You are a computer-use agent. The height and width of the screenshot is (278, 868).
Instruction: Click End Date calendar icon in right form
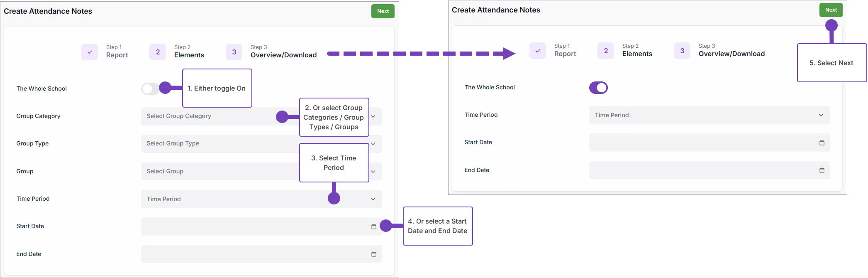pos(822,170)
